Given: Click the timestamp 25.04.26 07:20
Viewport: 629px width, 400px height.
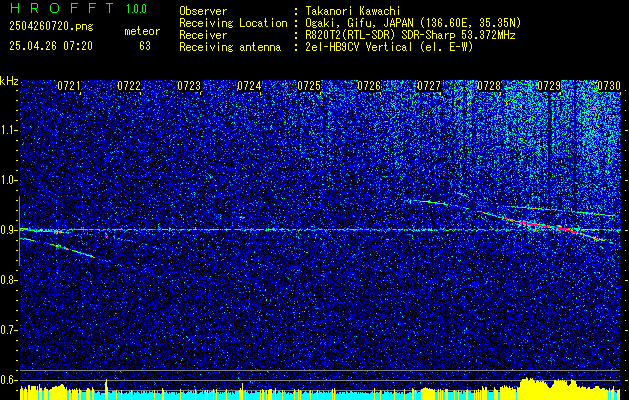Looking at the screenshot, I should point(51,46).
